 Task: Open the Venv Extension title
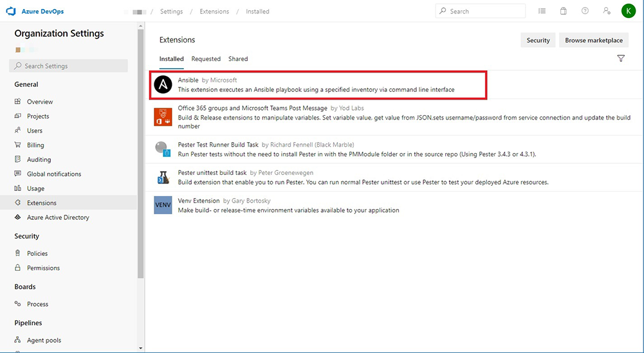pos(199,201)
